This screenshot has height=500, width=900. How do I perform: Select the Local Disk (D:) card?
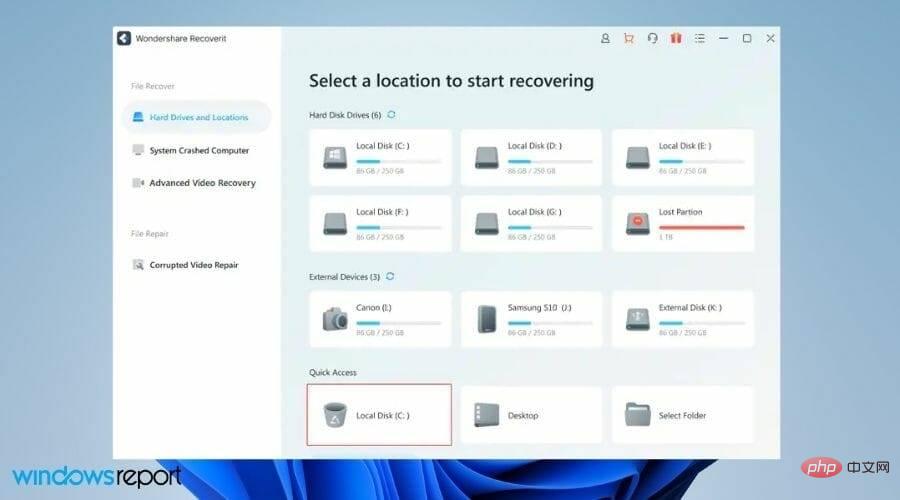tap(532, 157)
